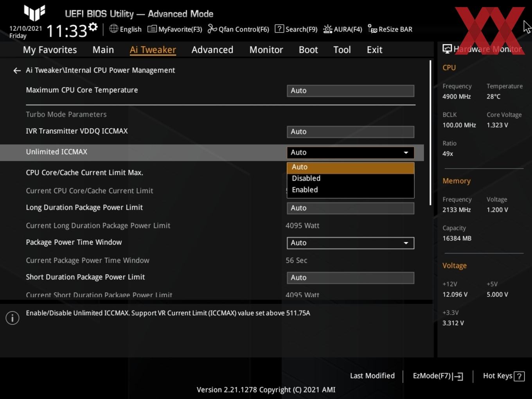
Task: Open Qfan Control(F6)
Action: click(238, 29)
